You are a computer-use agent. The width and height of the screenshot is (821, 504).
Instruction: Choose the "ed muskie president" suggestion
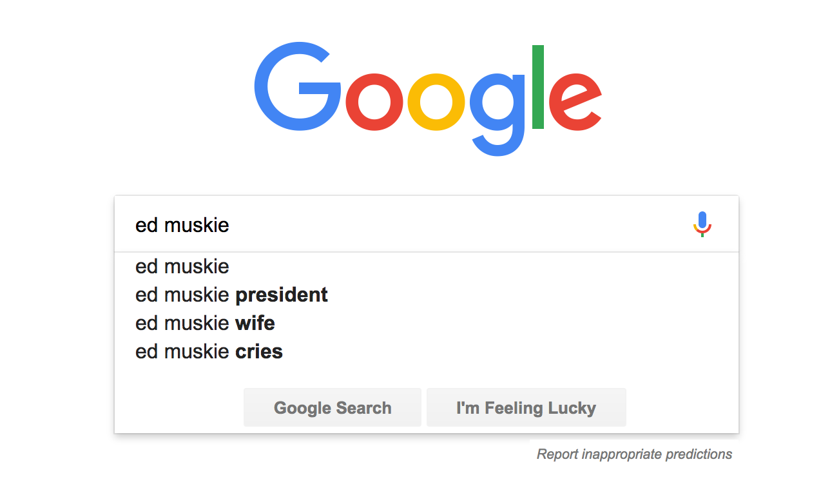tap(231, 295)
